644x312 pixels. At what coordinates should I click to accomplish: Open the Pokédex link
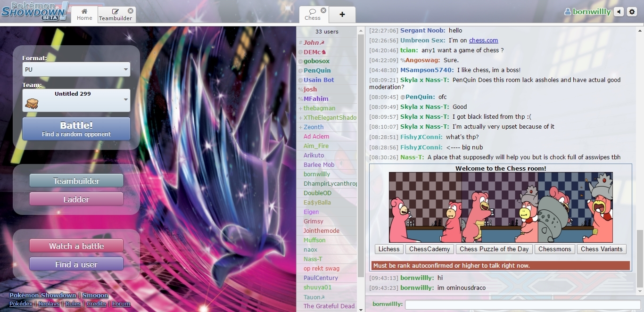[21, 304]
